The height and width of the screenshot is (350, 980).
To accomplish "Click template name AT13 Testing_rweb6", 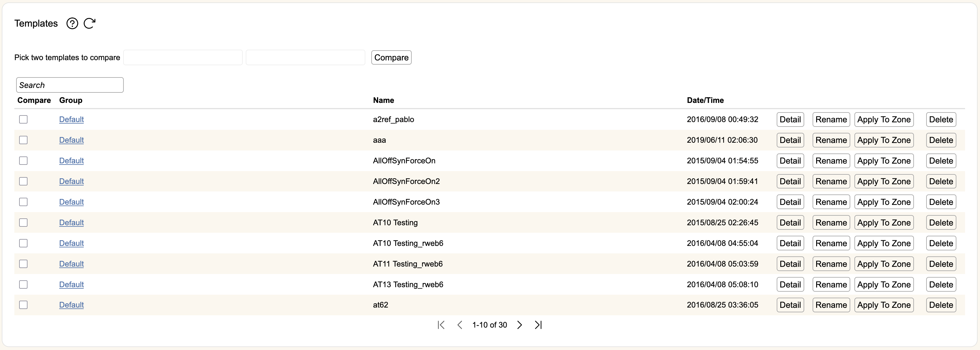I will click(408, 284).
